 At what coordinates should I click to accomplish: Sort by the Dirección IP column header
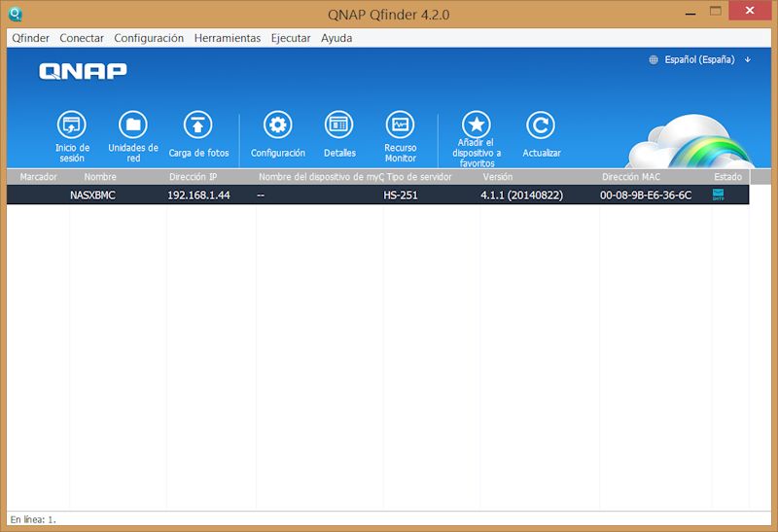coord(193,177)
